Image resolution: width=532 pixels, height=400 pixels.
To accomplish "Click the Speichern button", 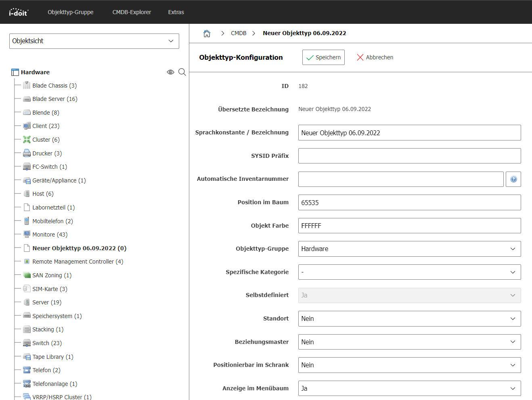I will click(323, 57).
